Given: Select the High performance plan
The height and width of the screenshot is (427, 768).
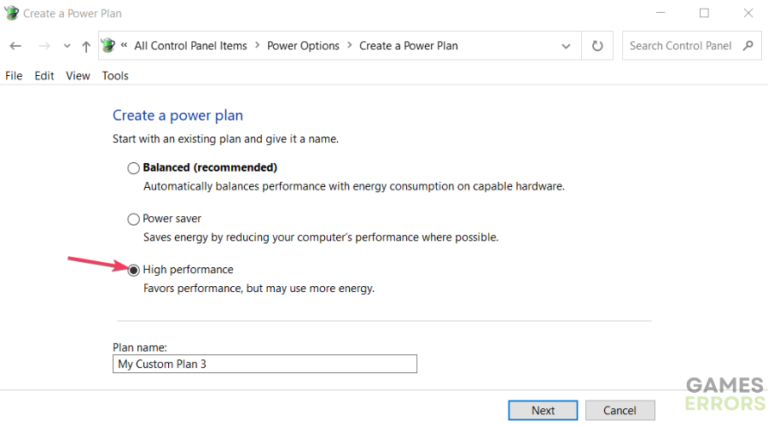Looking at the screenshot, I should coord(134,270).
